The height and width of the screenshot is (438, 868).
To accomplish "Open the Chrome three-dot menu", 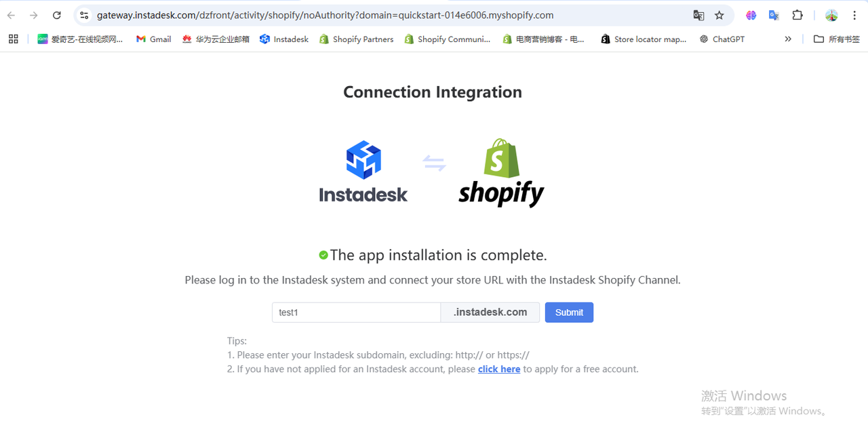I will tap(854, 15).
